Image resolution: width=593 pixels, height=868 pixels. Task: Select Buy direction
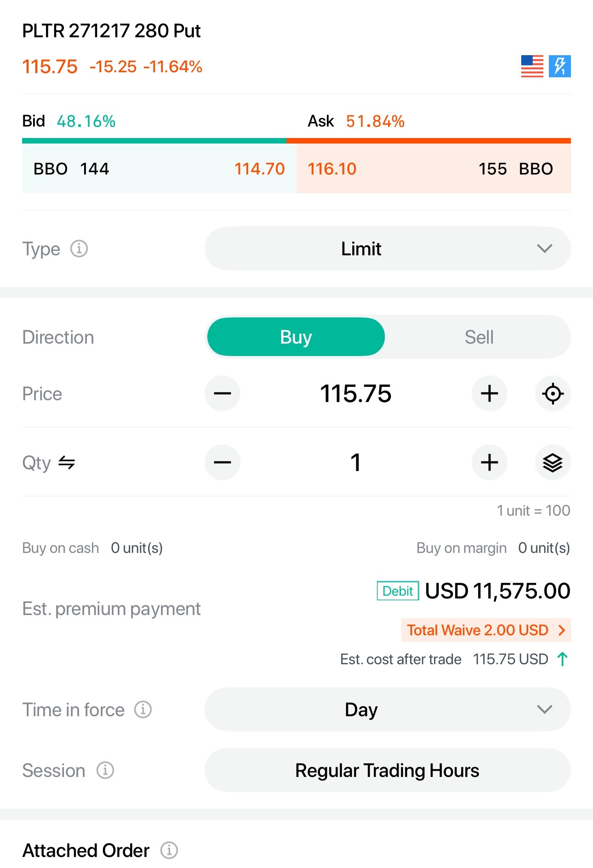tap(296, 337)
